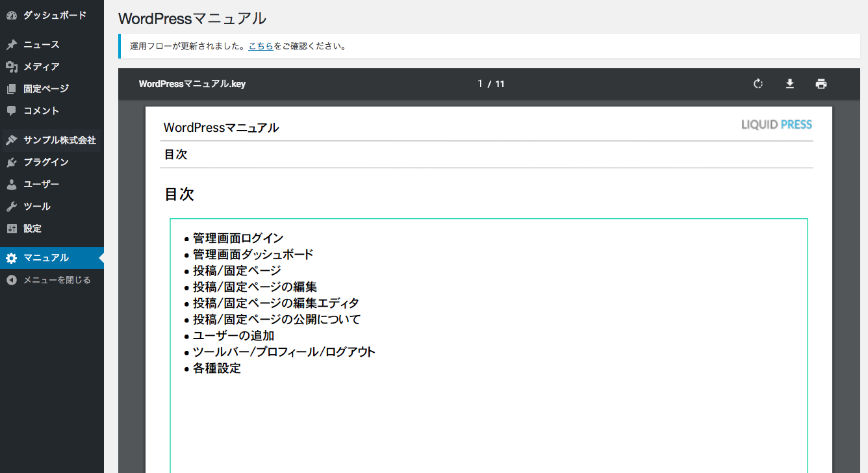Click the wrench icon beside ツール
The height and width of the screenshot is (473, 868).
11,207
